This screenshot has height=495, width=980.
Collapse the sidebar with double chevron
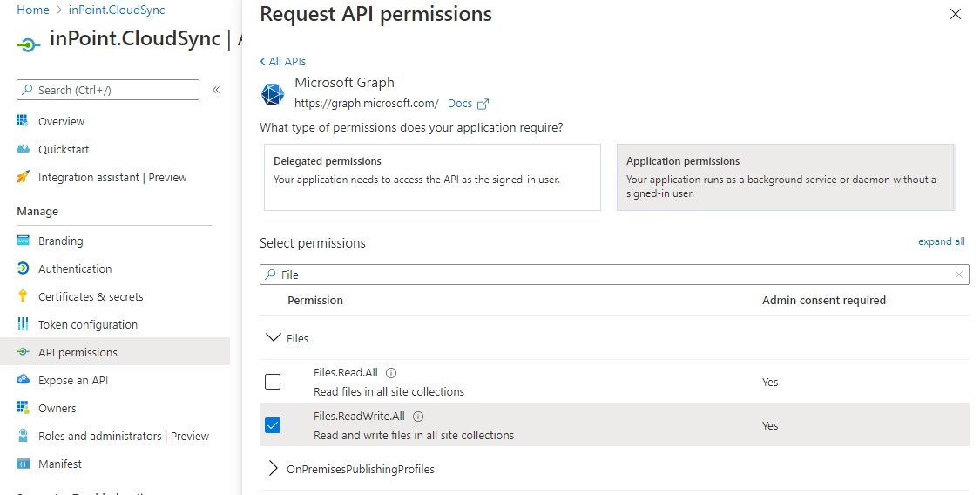[x=216, y=90]
